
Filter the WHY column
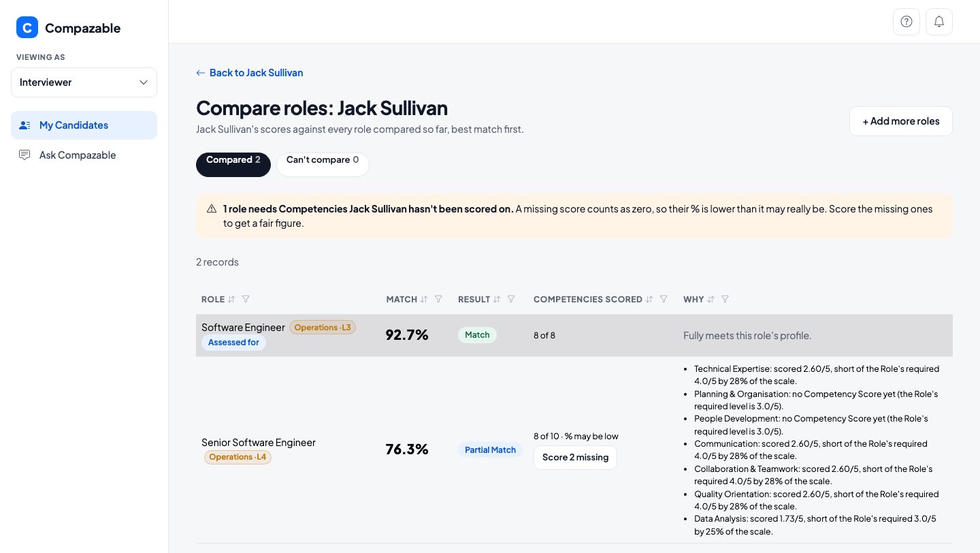725,299
